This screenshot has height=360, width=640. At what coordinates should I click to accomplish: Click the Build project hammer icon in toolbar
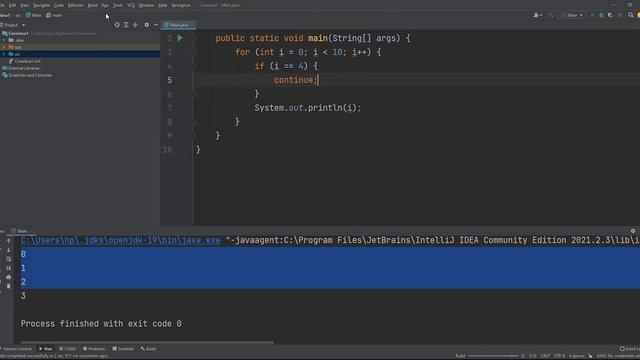tap(551, 15)
